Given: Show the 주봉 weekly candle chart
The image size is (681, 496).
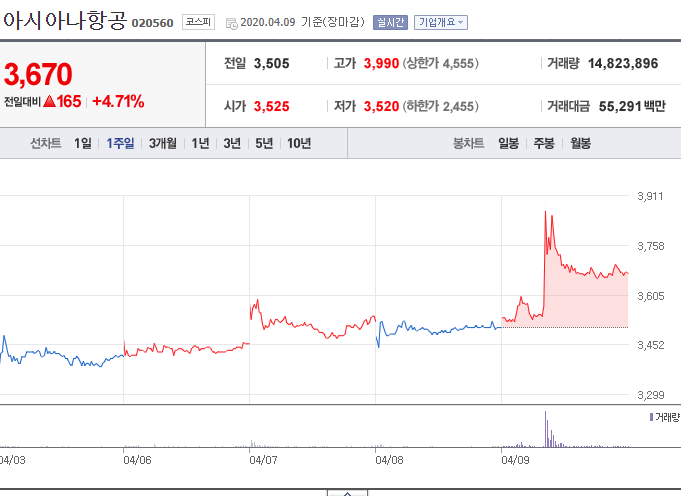Looking at the screenshot, I should 544,143.
